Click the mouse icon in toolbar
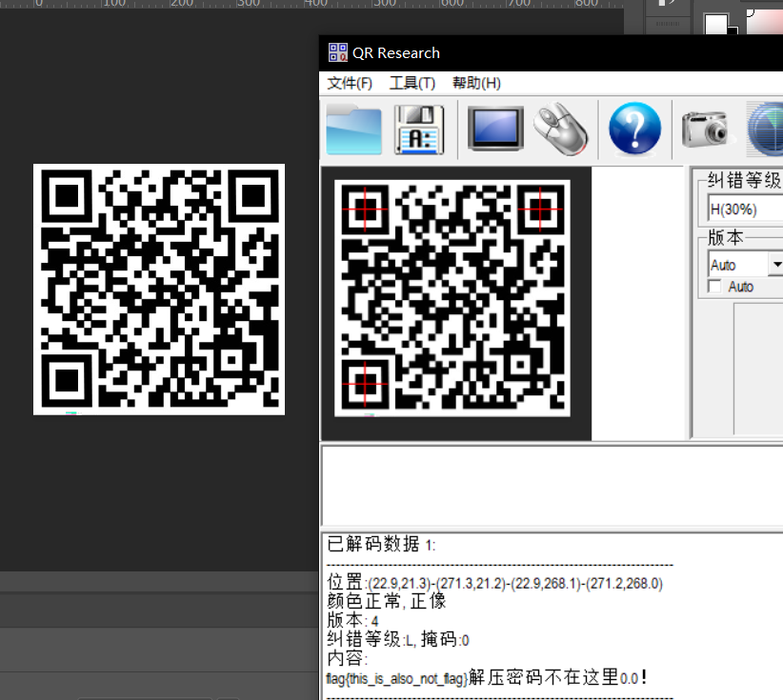This screenshot has width=783, height=700. [560, 130]
